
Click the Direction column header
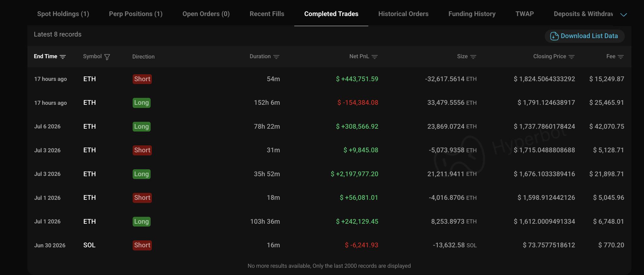tap(143, 57)
